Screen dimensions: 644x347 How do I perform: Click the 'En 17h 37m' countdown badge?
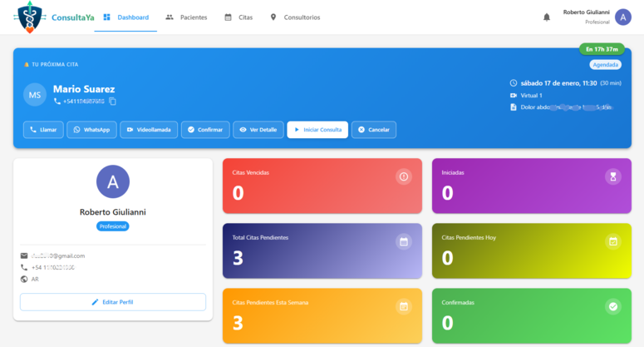click(602, 49)
